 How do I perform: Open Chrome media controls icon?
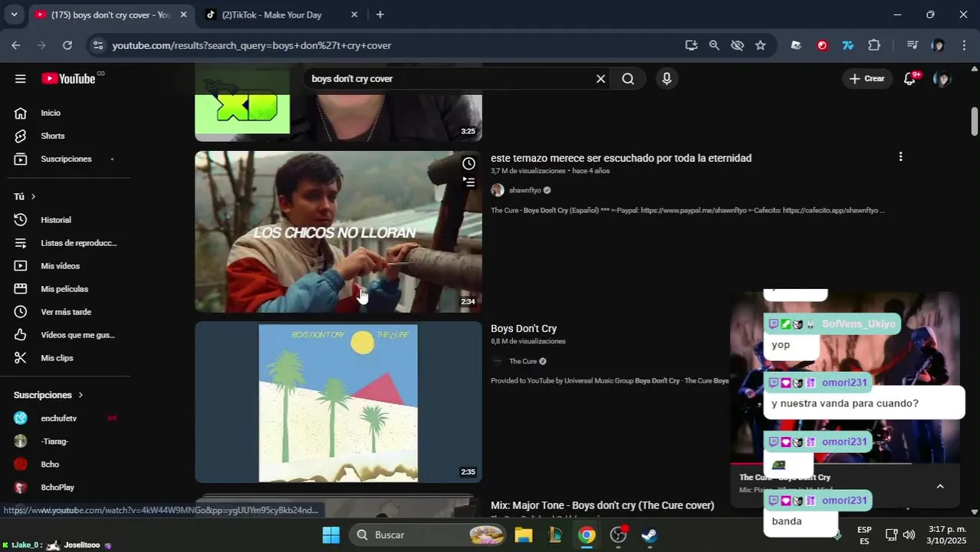coord(912,45)
